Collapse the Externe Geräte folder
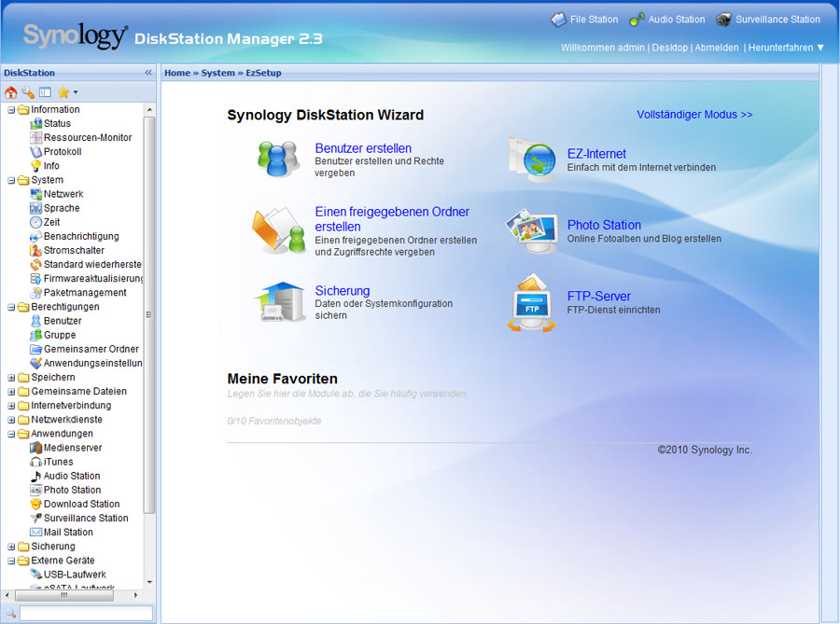The width and height of the screenshot is (840, 624). (11, 561)
